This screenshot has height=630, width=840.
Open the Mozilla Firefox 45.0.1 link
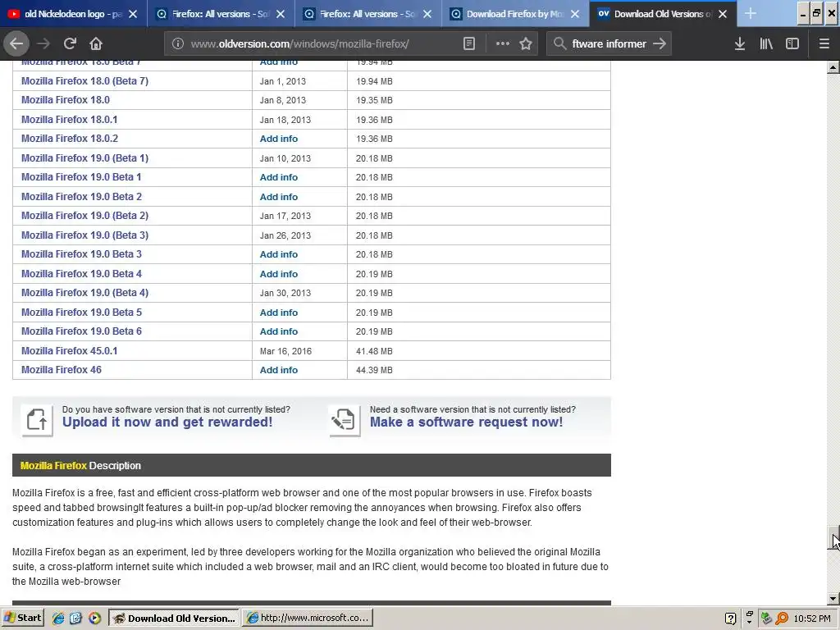pyautogui.click(x=69, y=351)
